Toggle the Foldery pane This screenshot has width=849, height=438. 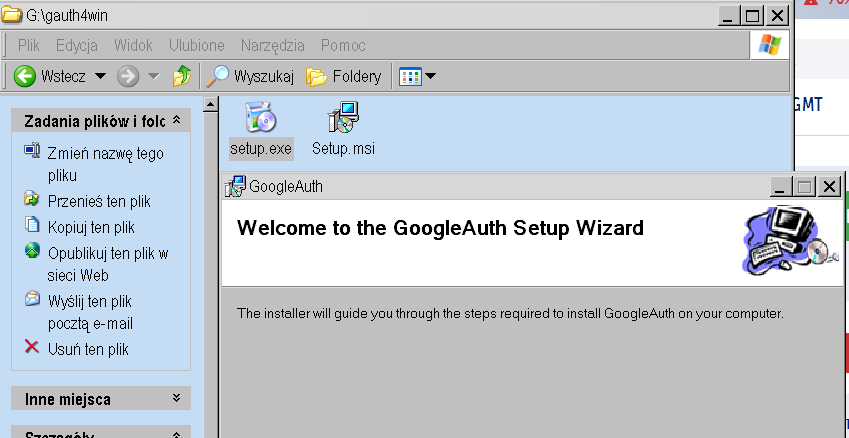click(x=343, y=76)
